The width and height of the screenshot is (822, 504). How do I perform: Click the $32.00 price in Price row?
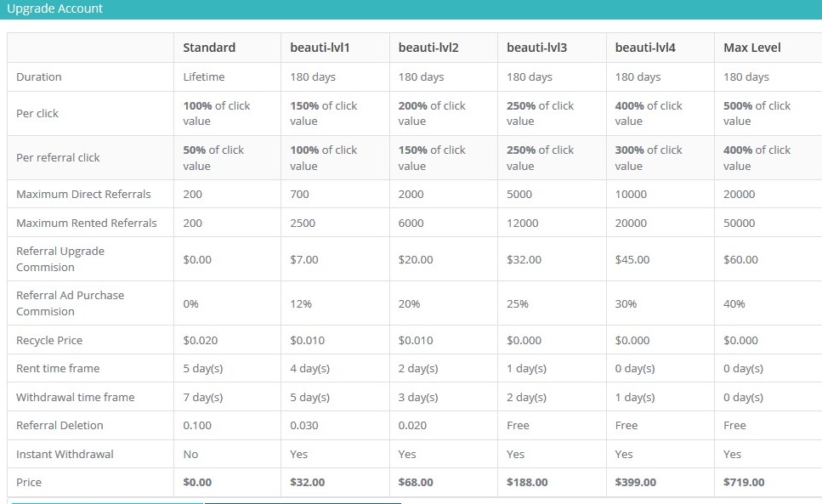coord(308,482)
